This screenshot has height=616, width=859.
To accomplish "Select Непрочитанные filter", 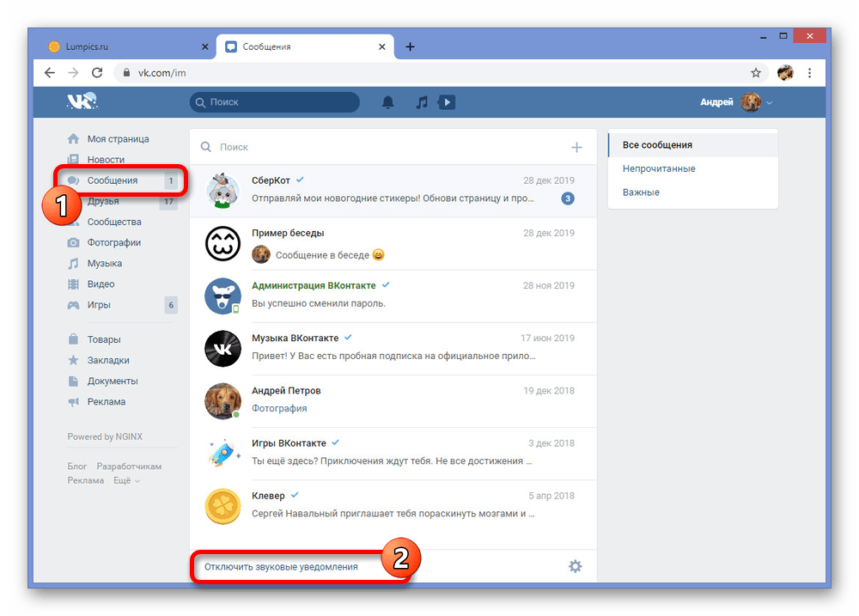I will 693,168.
